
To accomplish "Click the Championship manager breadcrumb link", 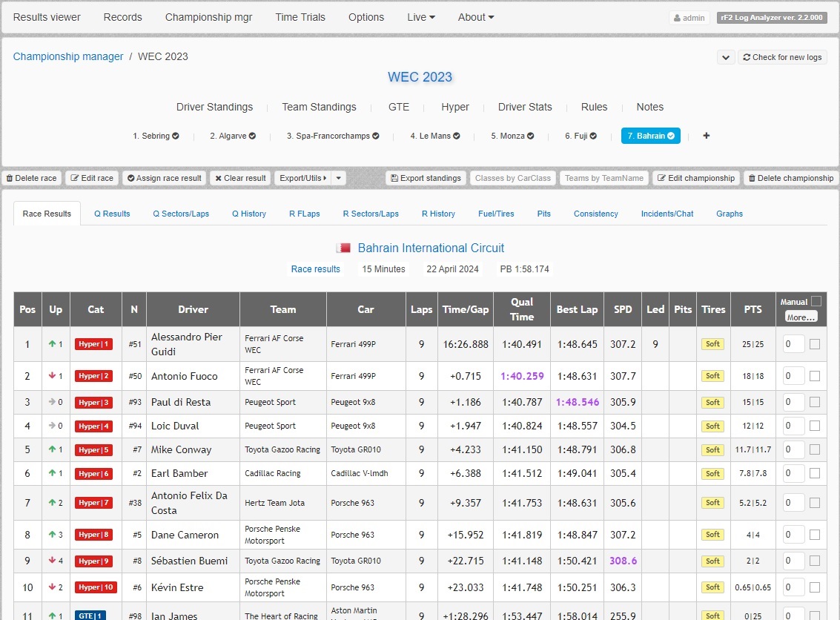I will pos(68,57).
